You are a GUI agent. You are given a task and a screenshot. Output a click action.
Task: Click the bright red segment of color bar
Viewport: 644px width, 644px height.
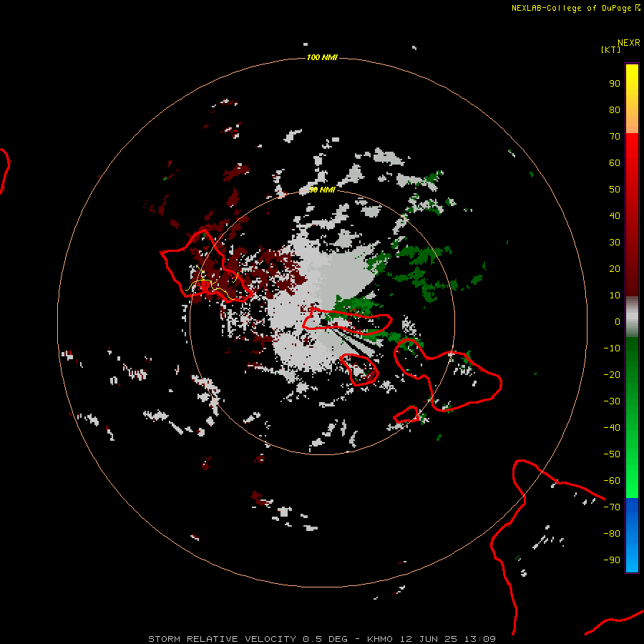pos(632,215)
